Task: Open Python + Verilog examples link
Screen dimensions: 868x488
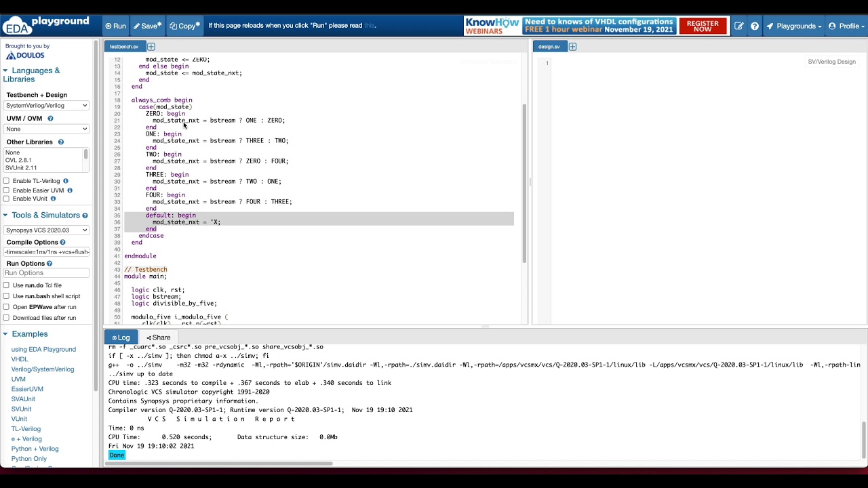Action: 35,449
